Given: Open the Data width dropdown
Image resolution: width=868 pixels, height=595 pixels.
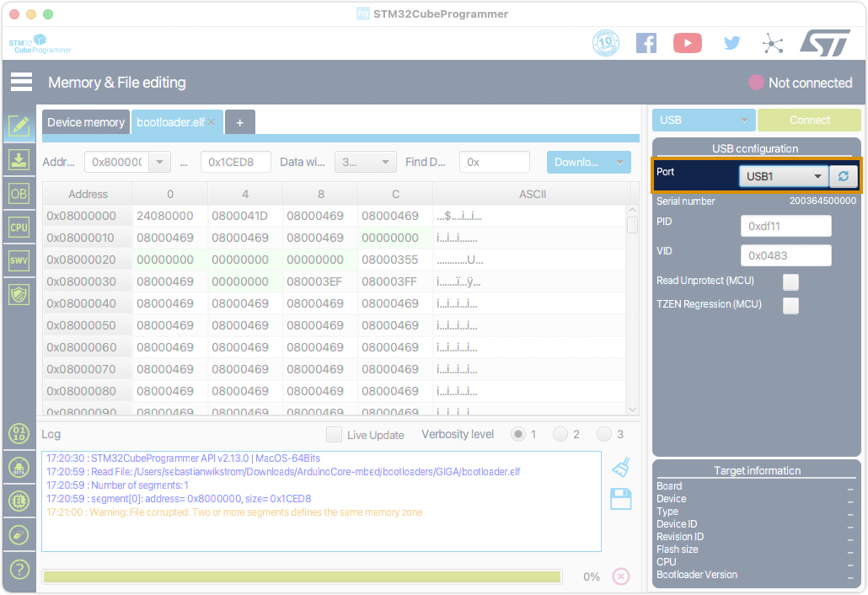Looking at the screenshot, I should [x=366, y=162].
